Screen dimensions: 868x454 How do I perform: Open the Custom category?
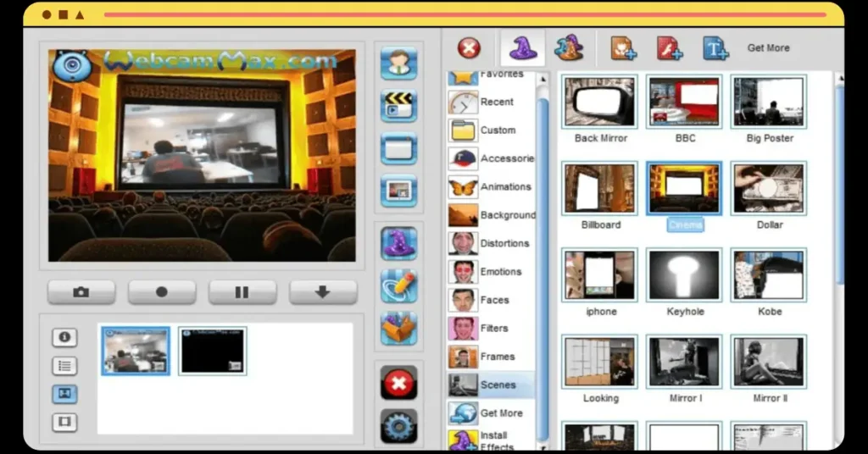(491, 130)
